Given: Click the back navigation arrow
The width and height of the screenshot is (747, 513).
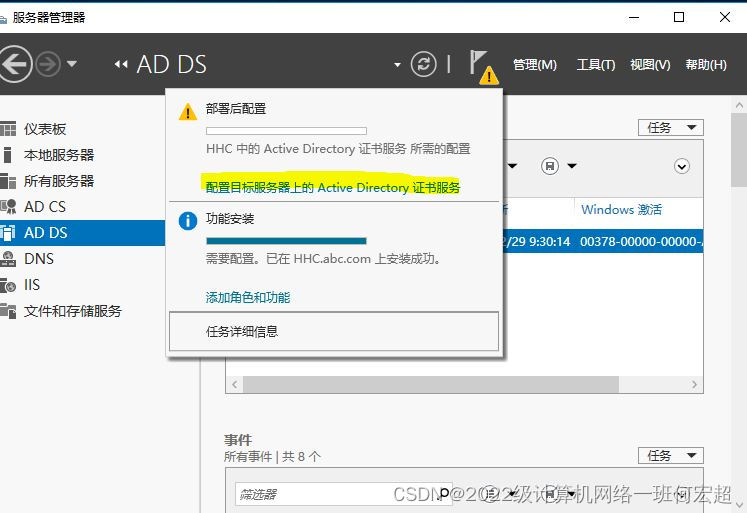Looking at the screenshot, I should (15, 64).
